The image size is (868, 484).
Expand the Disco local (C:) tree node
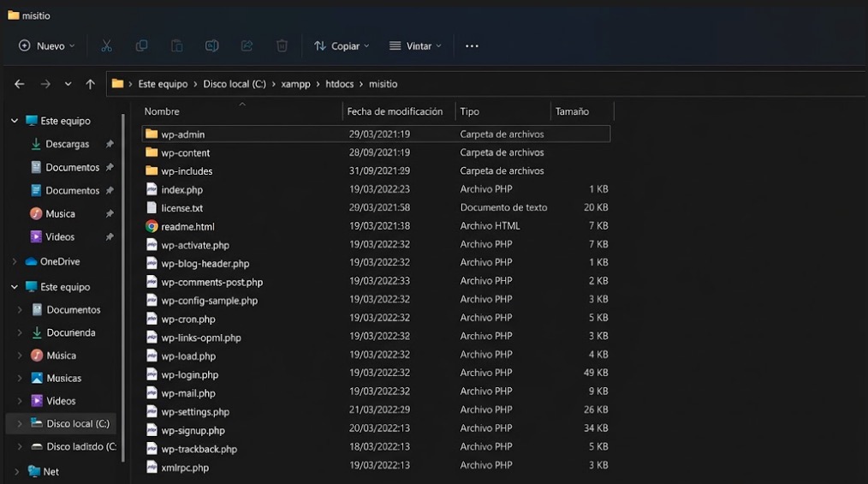coord(20,424)
